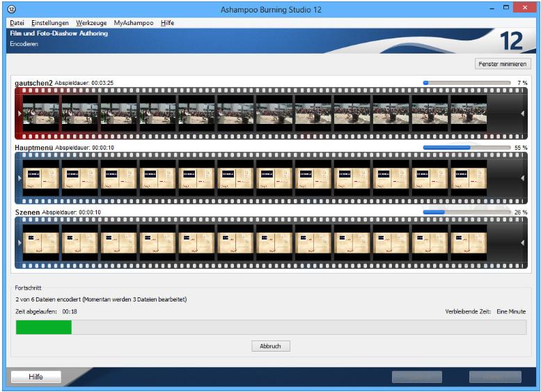This screenshot has height=392, width=541.
Task: Open the Datei menu
Action: (x=17, y=23)
